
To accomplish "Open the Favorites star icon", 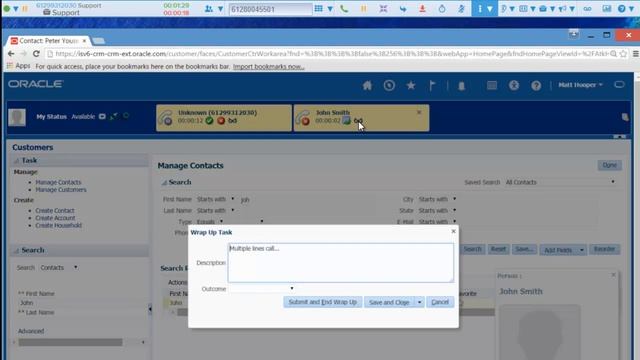I will pos(411,85).
